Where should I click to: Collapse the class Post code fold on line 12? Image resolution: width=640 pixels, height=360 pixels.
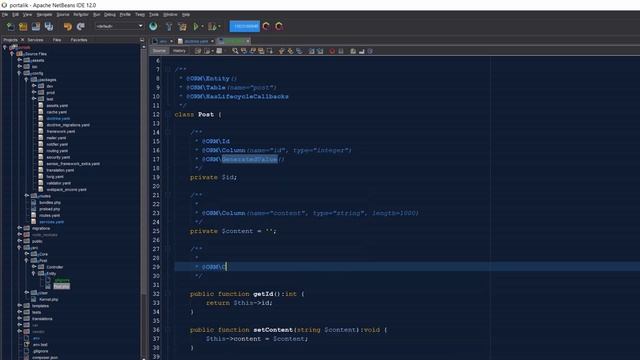168,115
